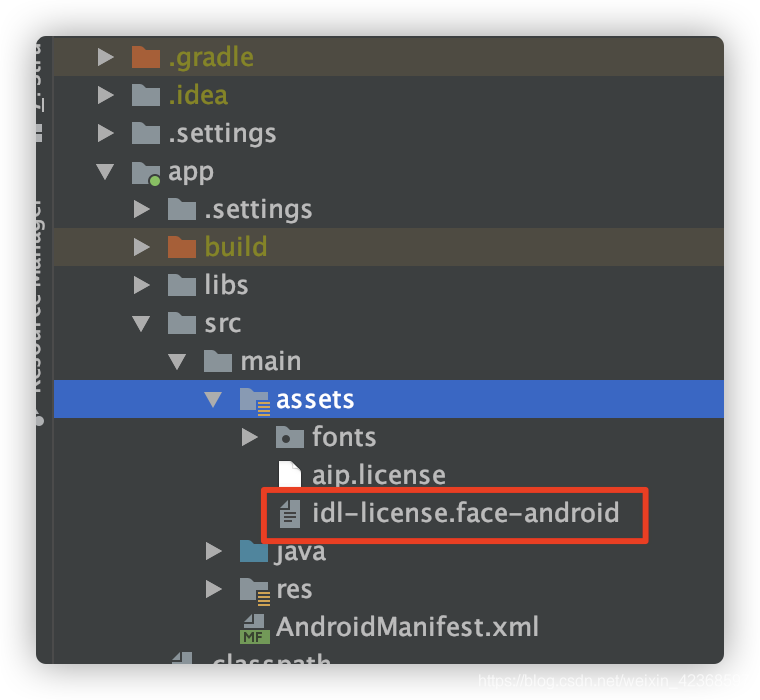This screenshot has height=700, width=760.
Task: Click the top-level .settings folder icon
Action: coord(146,133)
